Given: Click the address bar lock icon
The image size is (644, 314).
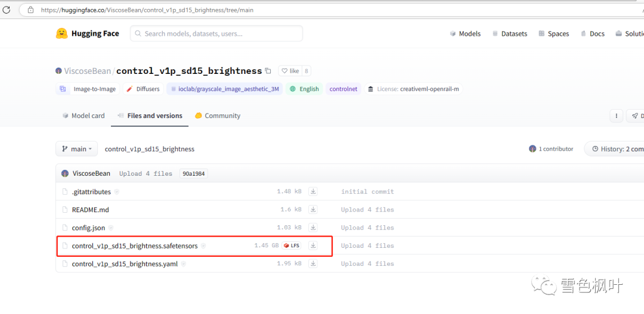Looking at the screenshot, I should tap(30, 10).
